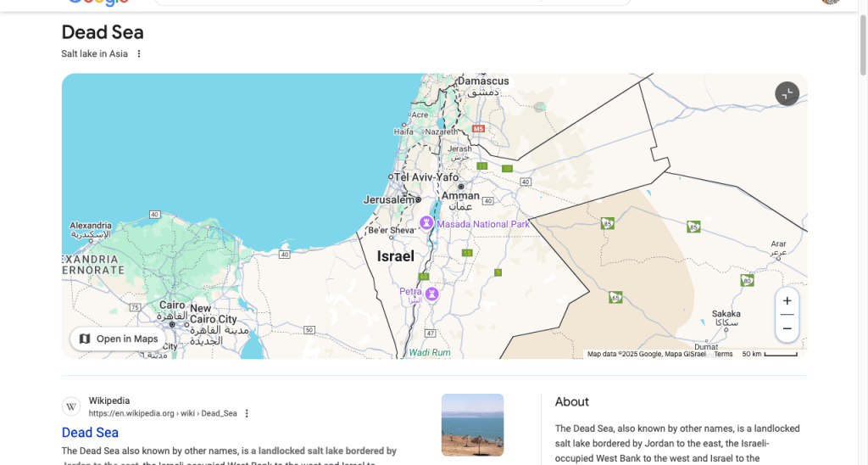Screen dimensions: 868x465
Task: Click the Terms link on map
Action: pos(723,354)
